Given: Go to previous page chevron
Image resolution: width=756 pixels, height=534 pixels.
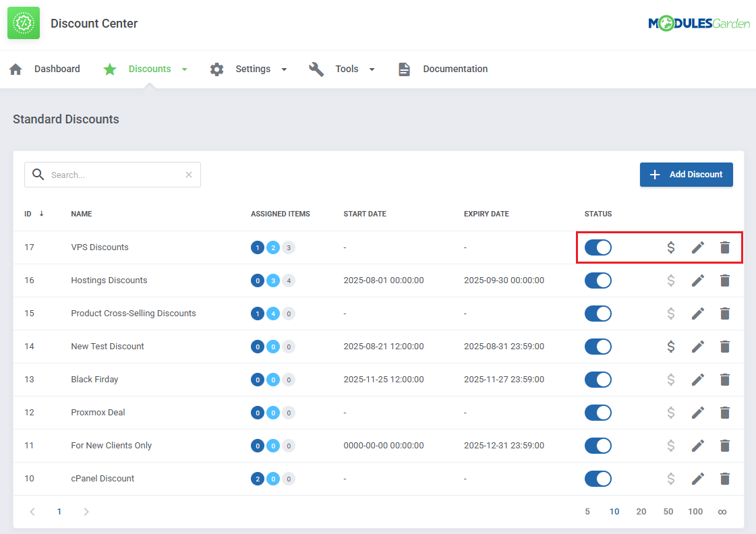Looking at the screenshot, I should [32, 511].
